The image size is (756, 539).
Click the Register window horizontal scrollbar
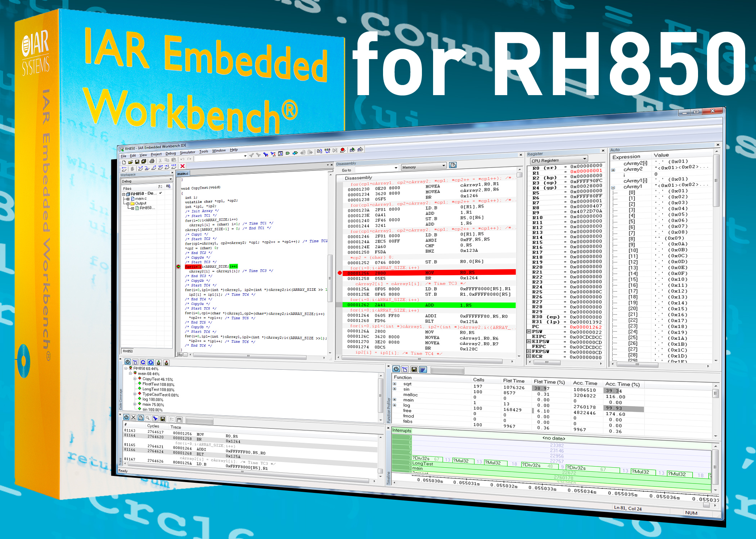pos(547,362)
